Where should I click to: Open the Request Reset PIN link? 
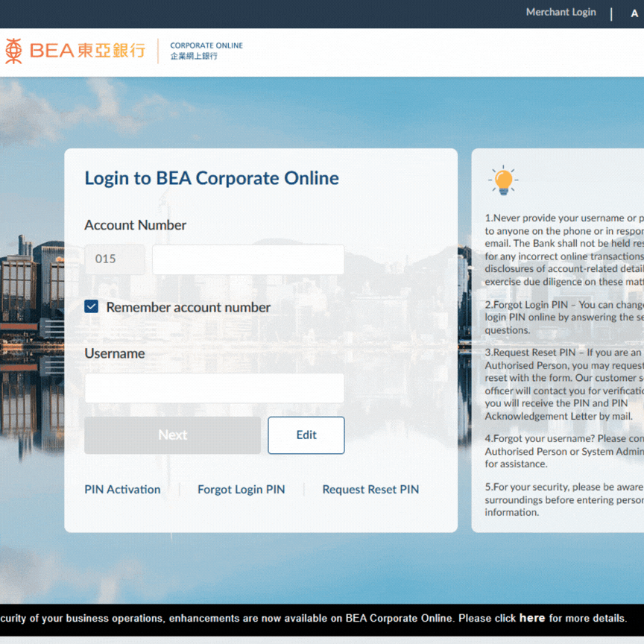tap(370, 489)
